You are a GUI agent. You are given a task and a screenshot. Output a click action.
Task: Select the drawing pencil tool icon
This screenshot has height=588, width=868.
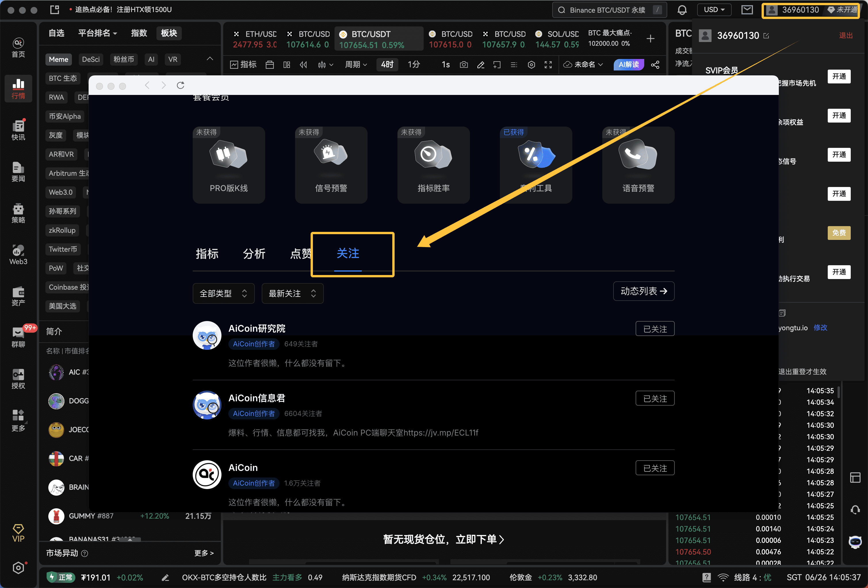[x=481, y=65]
